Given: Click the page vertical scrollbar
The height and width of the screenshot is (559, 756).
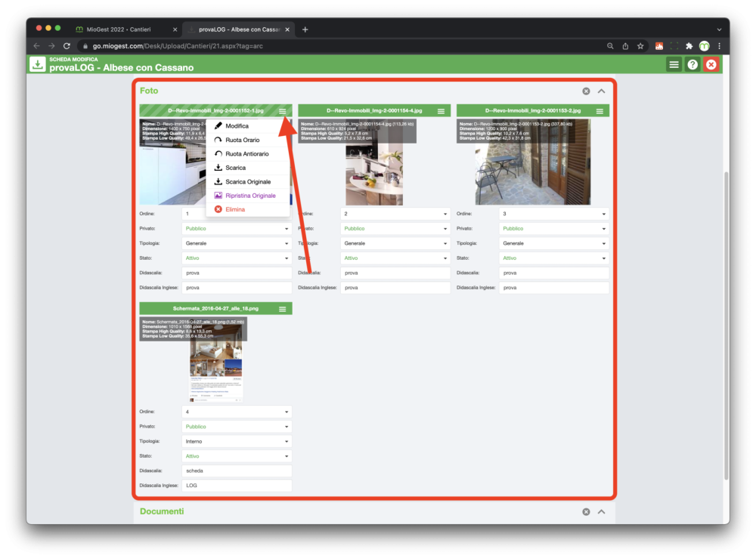Looking at the screenshot, I should 726,326.
